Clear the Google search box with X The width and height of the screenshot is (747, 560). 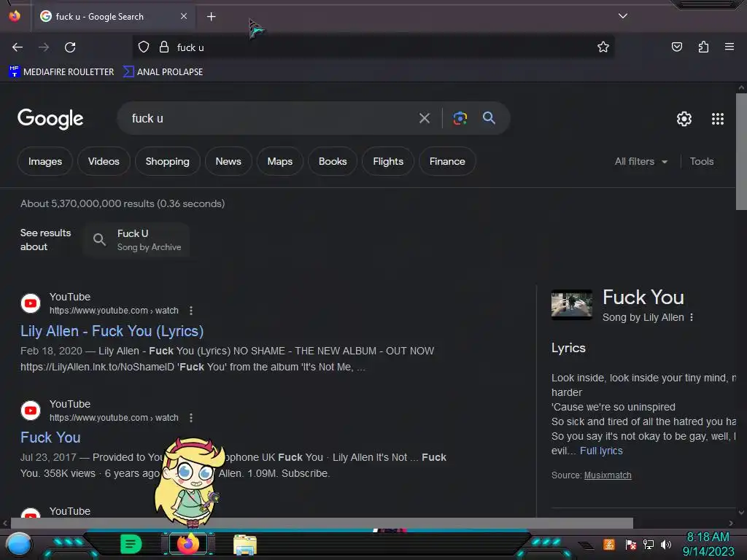(425, 118)
